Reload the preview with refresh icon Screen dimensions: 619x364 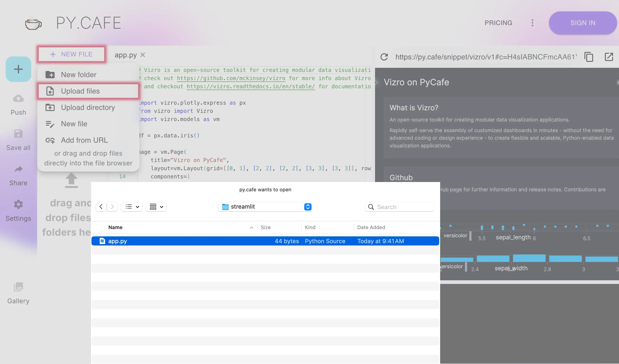click(384, 57)
